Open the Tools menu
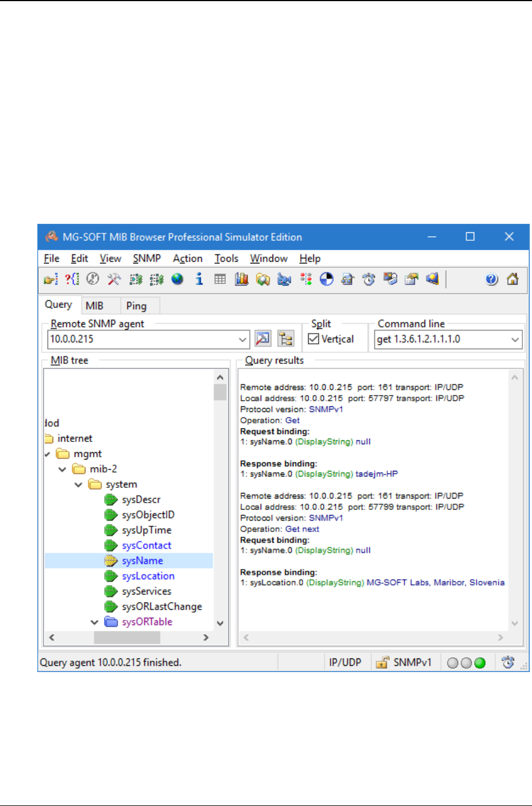The height and width of the screenshot is (806, 532). 226,258
